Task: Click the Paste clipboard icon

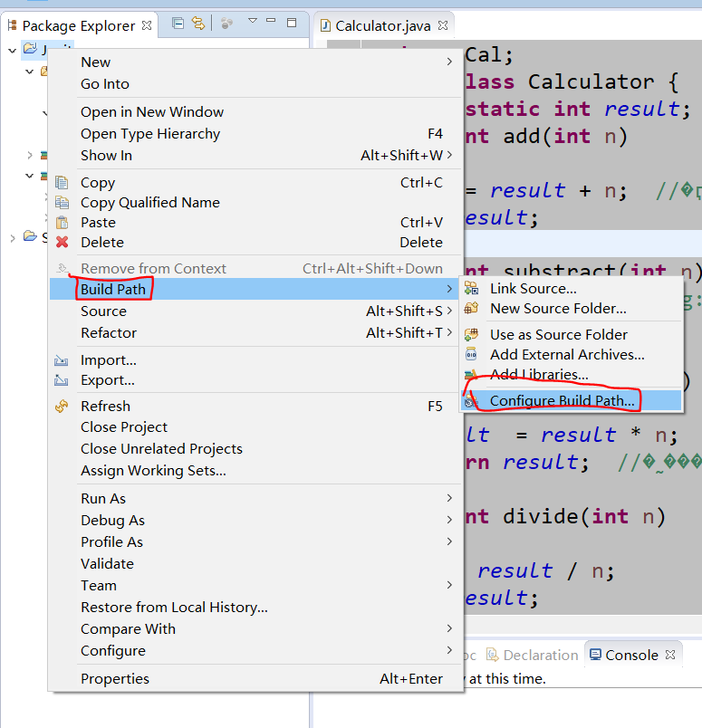Action: [62, 223]
